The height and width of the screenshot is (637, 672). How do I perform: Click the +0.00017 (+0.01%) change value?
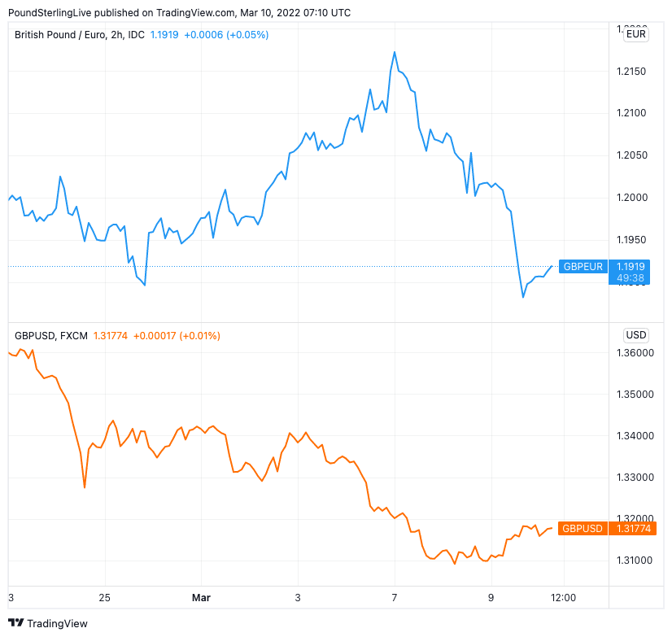click(x=177, y=336)
